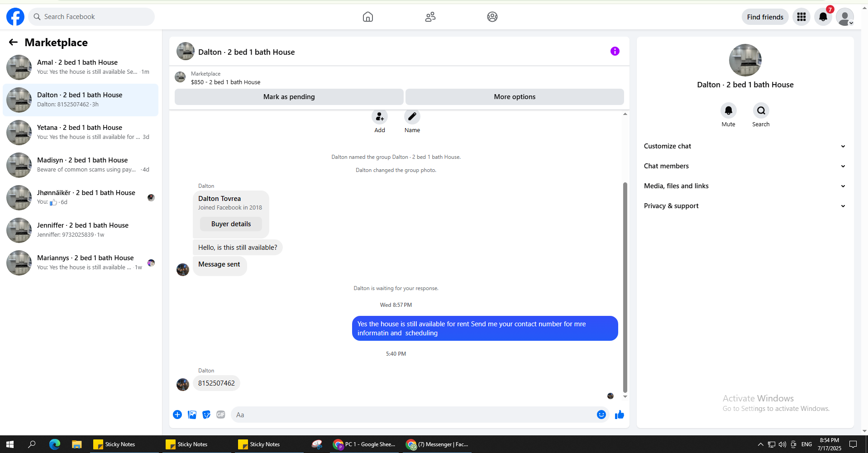The height and width of the screenshot is (453, 868).
Task: Show hidden system tray icons
Action: click(x=760, y=444)
